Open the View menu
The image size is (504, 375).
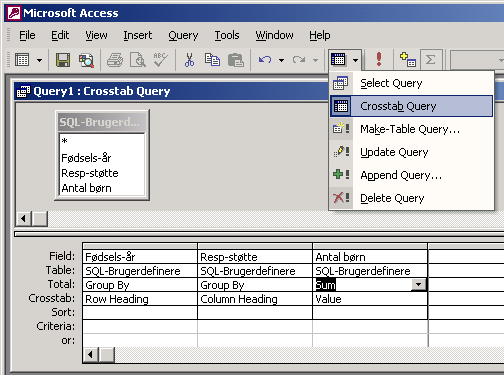96,35
